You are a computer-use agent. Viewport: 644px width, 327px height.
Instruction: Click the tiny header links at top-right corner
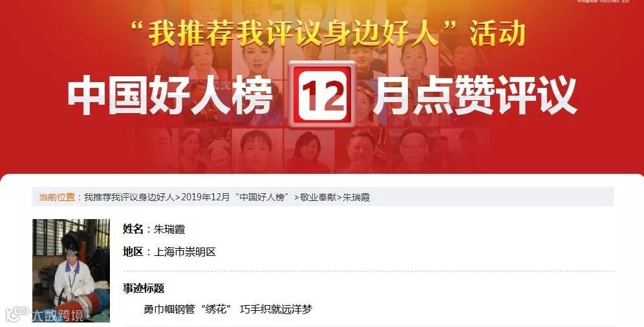pos(603,2)
